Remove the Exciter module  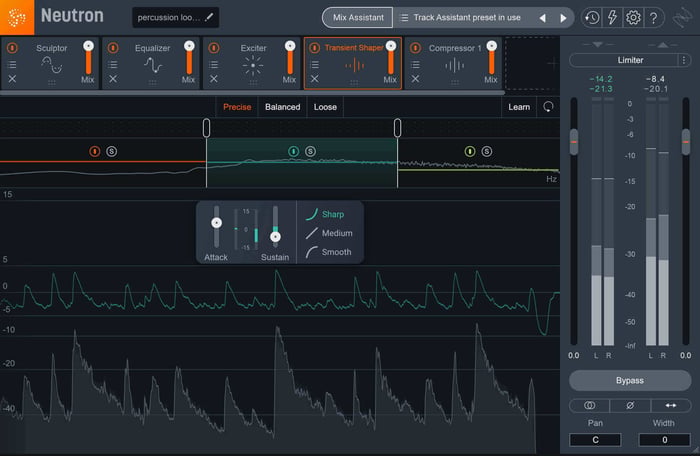214,79
